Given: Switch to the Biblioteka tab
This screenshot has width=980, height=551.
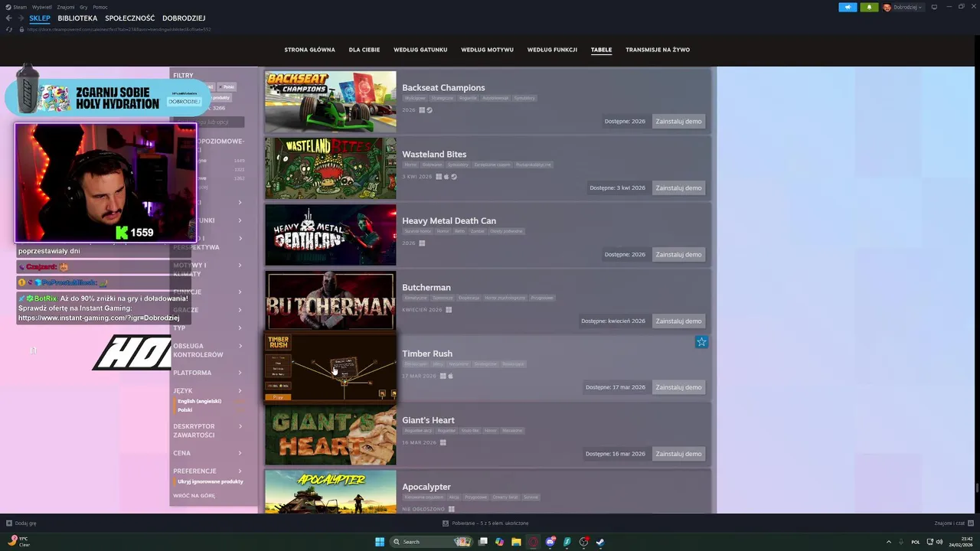Looking at the screenshot, I should click(77, 18).
